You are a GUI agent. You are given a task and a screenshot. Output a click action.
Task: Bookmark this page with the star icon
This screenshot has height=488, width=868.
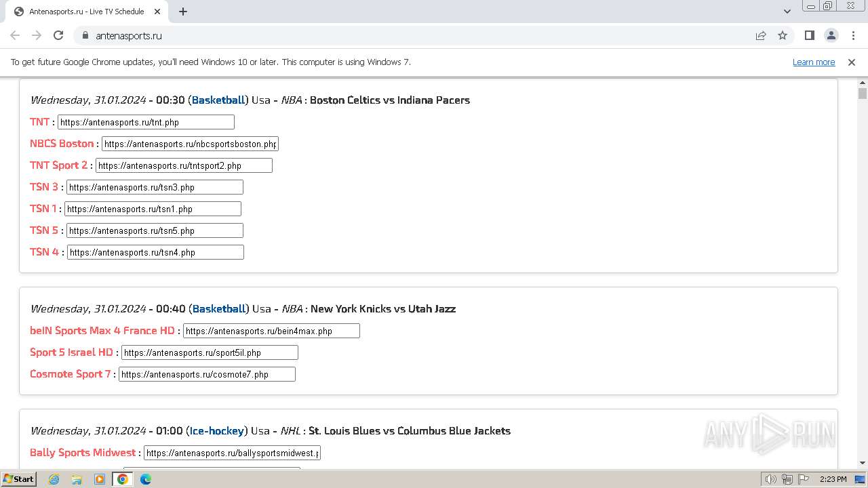783,35
